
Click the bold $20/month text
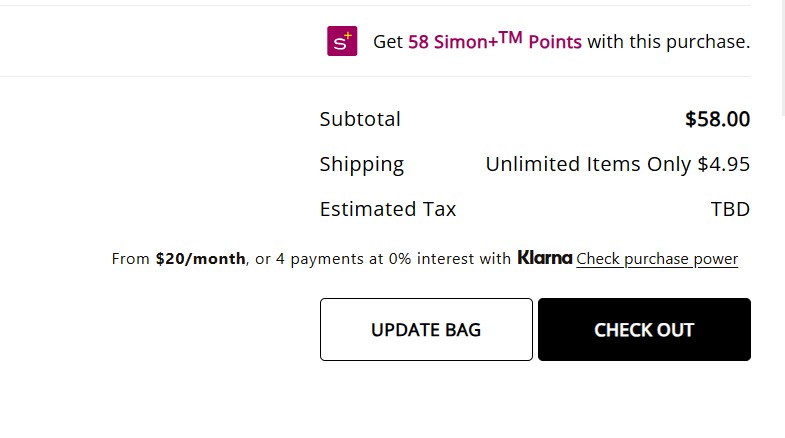(x=200, y=259)
